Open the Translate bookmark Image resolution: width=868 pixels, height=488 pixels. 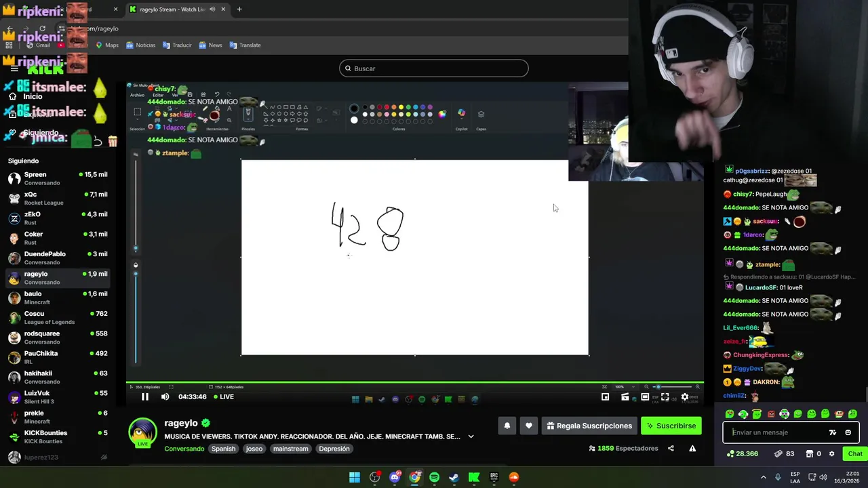(245, 45)
